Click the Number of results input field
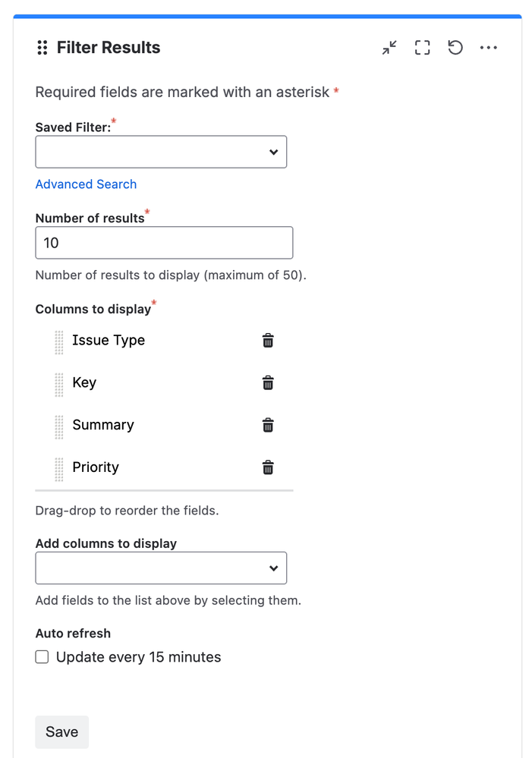This screenshot has height=758, width=532. (x=164, y=243)
